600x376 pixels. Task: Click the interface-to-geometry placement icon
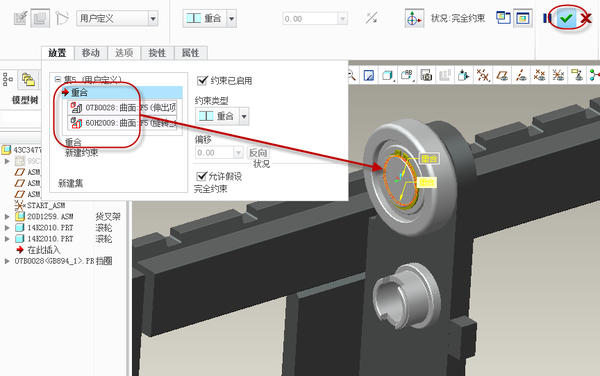[20, 18]
